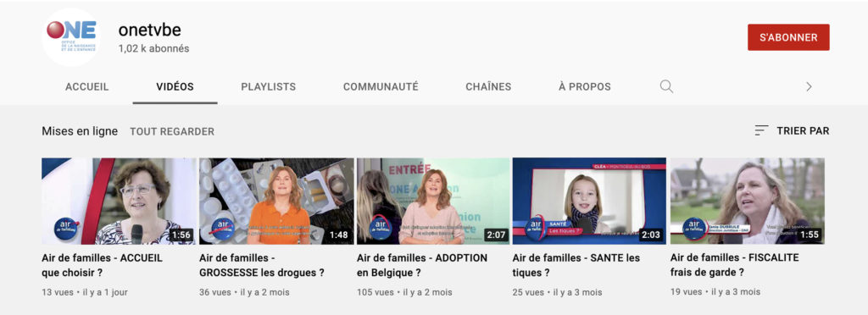Viewport: 868px width, 315px height.
Task: Click '36 vues • il y a 2 mois'
Action: tap(244, 292)
